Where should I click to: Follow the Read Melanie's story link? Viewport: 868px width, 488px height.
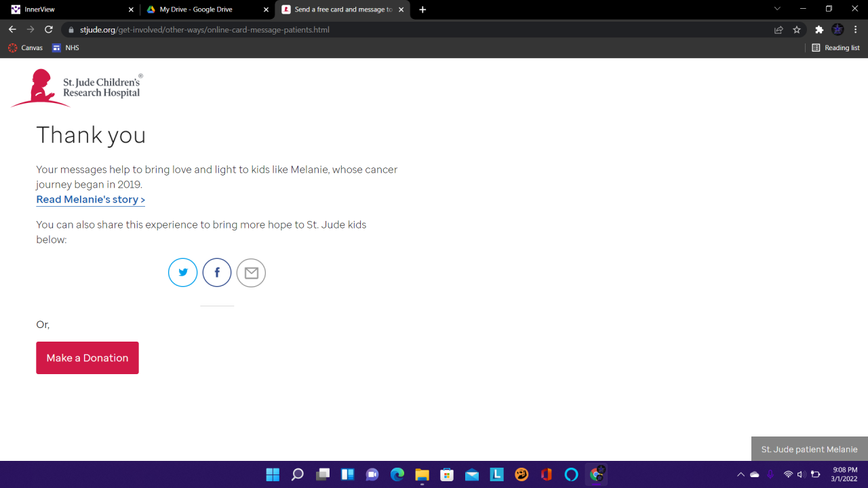pyautogui.click(x=91, y=199)
